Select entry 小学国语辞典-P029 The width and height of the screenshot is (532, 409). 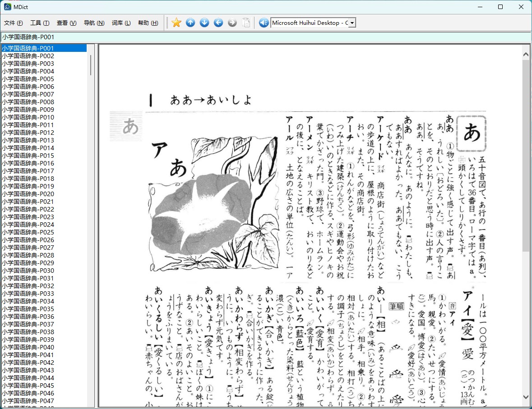44,263
